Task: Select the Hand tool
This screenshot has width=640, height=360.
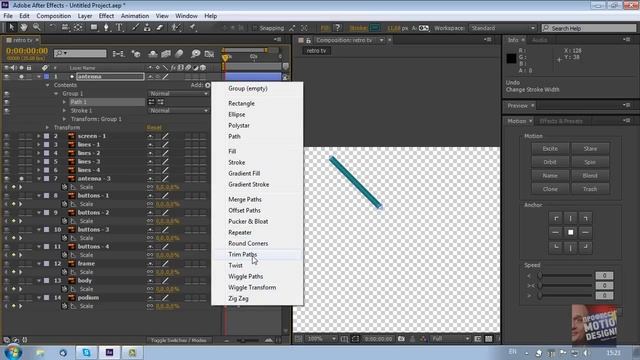Action: click(24, 27)
